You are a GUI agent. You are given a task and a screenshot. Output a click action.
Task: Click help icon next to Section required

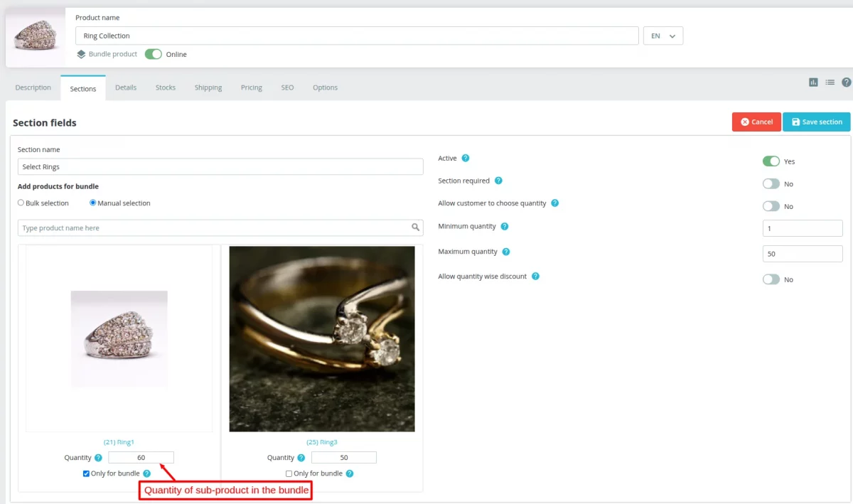(498, 181)
